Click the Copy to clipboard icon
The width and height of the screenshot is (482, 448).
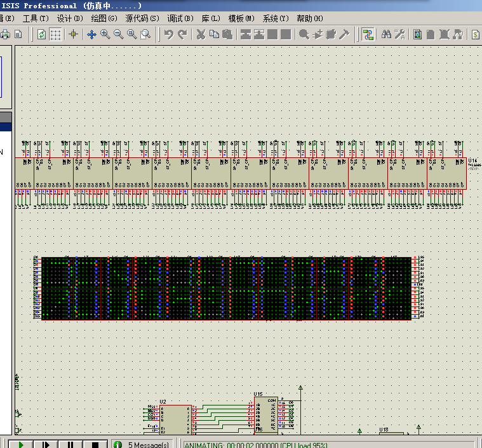click(x=214, y=34)
